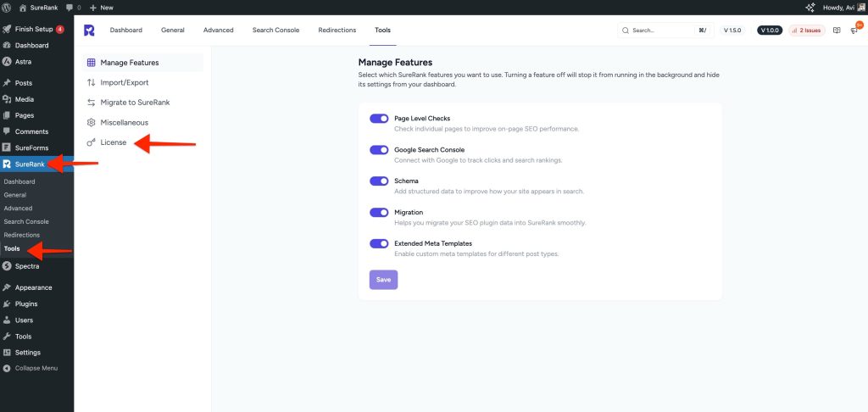Open Migrate to SureRank in tools panel
The image size is (868, 412).
coord(142,103)
